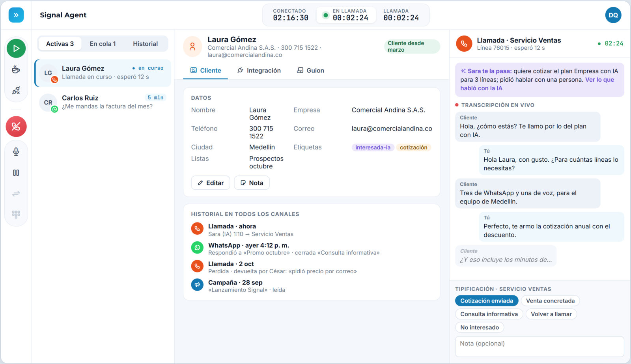Click the WhatsApp history entry icon

coord(197,248)
